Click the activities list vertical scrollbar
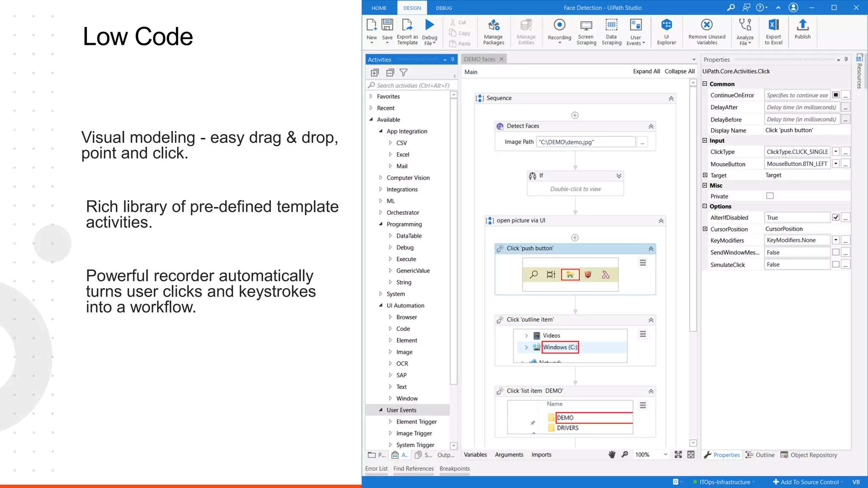Viewport: 868px width, 488px height. pos(453,241)
